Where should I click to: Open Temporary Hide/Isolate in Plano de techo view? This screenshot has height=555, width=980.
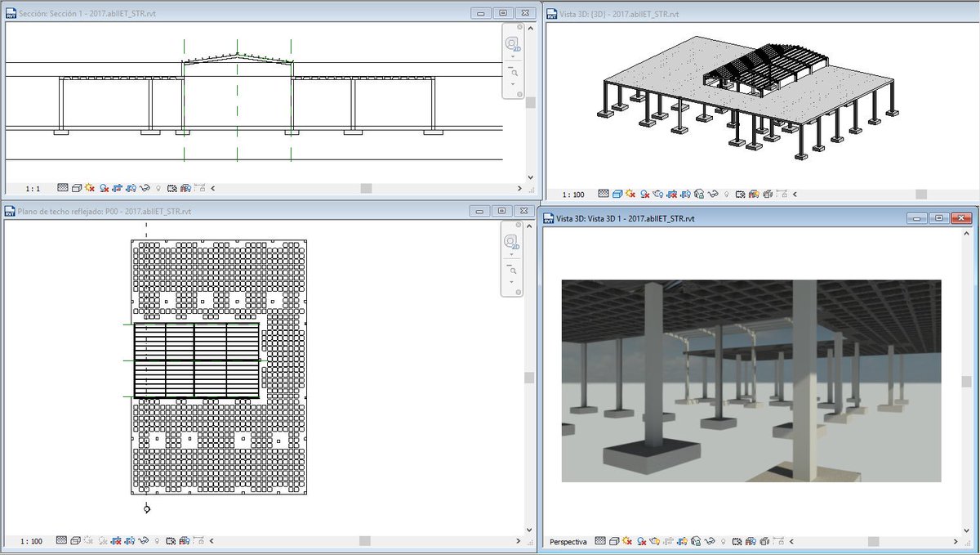144,541
